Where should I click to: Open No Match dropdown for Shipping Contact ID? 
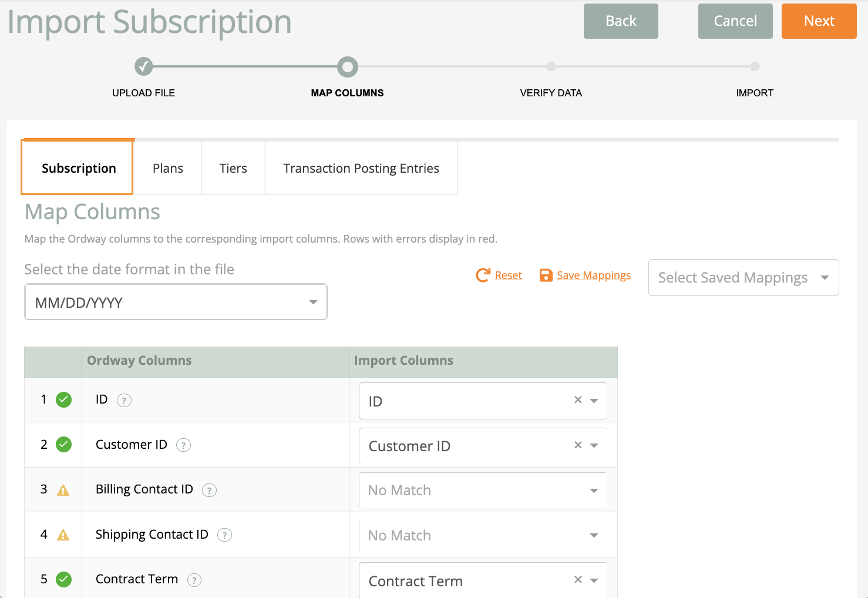[x=483, y=535]
